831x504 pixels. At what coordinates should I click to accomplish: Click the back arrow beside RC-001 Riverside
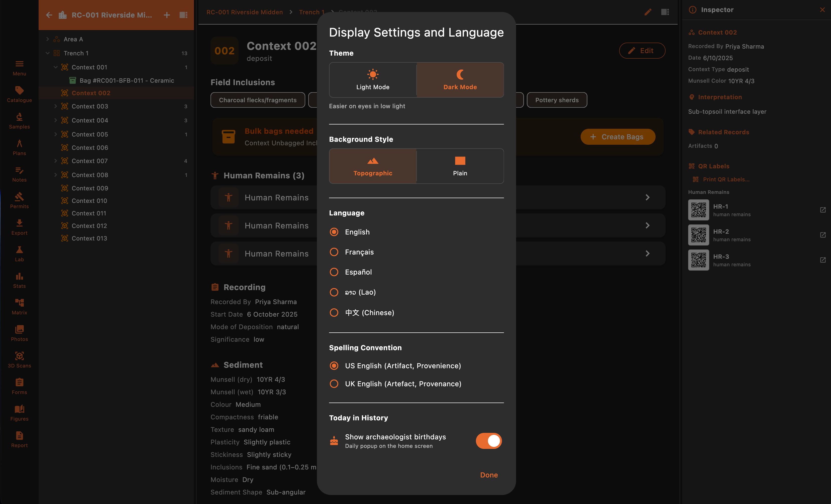[49, 15]
